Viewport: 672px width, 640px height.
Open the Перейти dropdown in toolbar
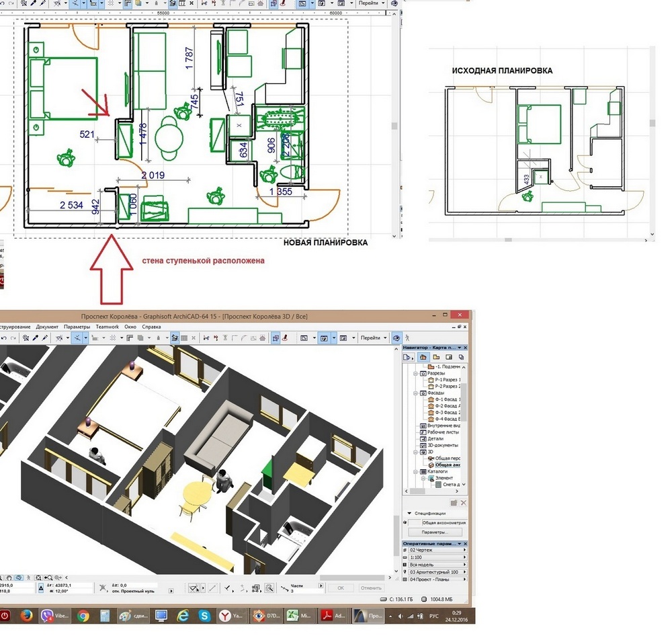point(373,337)
